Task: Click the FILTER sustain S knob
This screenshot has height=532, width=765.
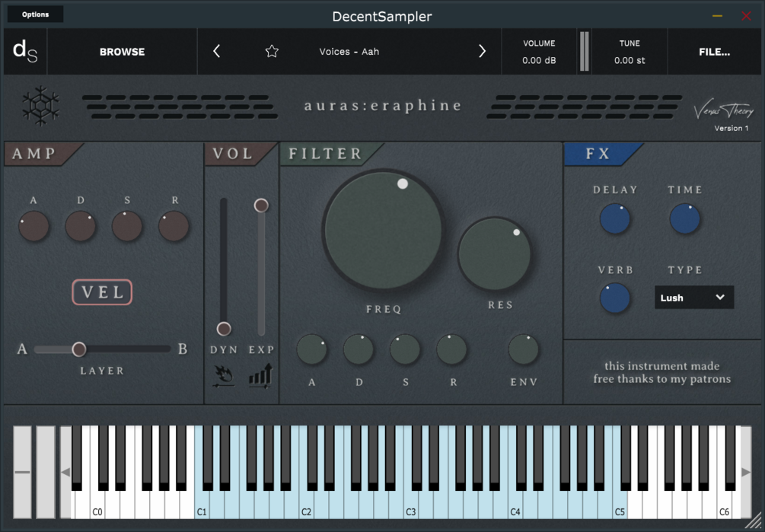Action: 405,349
